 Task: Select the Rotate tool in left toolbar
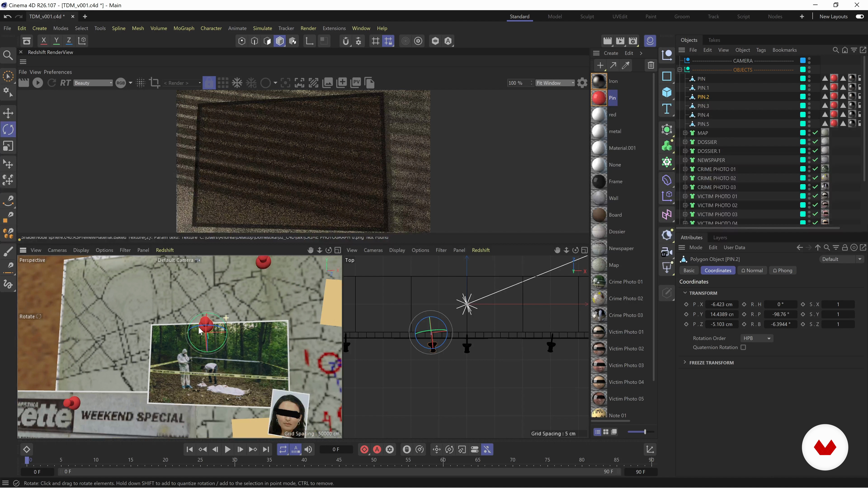(8, 130)
